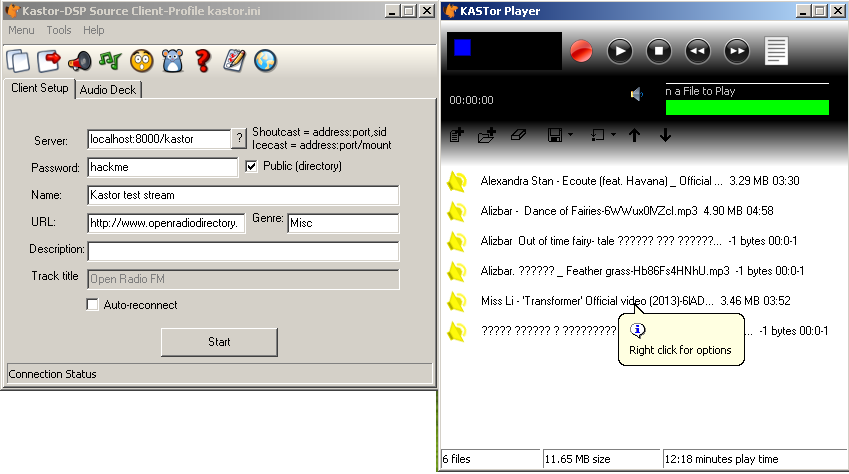Select the Miss Li - Transformer track

(635, 301)
